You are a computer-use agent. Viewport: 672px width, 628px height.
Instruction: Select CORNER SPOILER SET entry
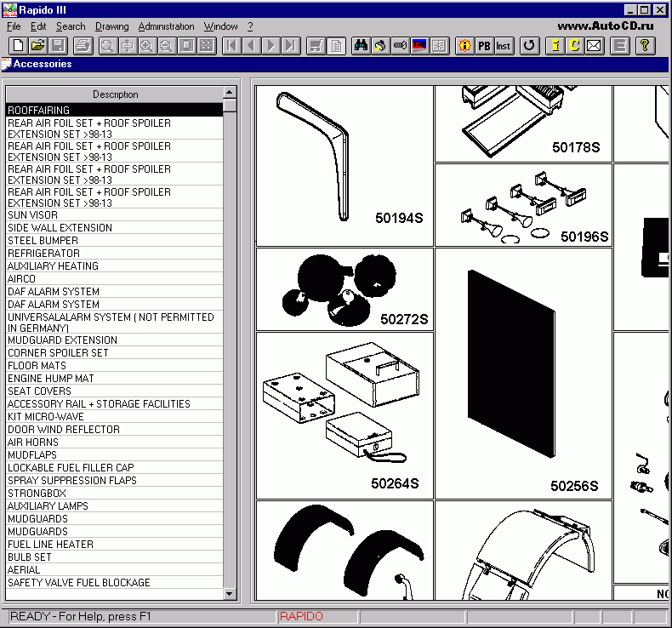(115, 353)
